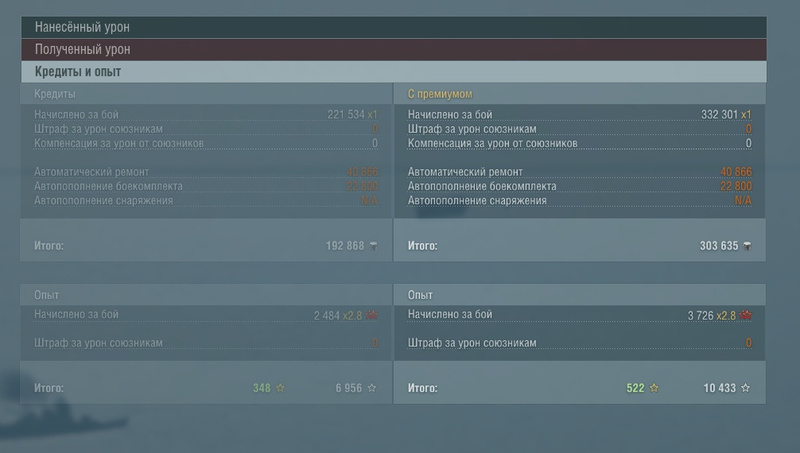Click non-premium Автопополнение боекомплекта label

pyautogui.click(x=108, y=186)
